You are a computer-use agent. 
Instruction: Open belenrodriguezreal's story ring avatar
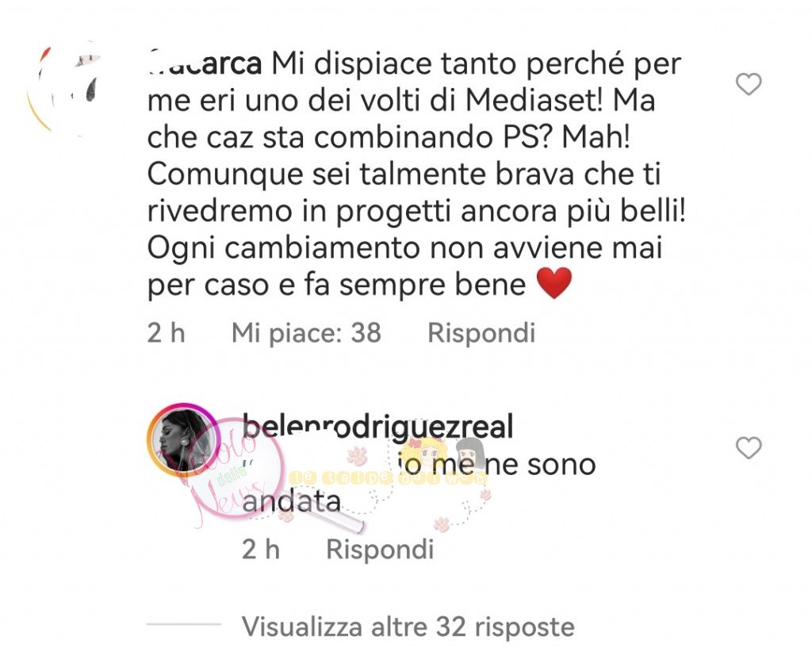pyautogui.click(x=182, y=439)
